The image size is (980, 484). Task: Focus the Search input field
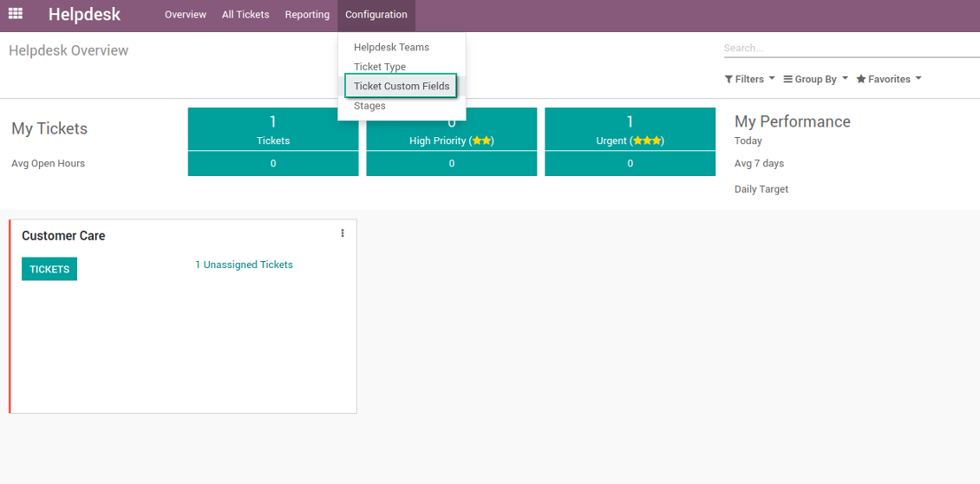click(852, 49)
